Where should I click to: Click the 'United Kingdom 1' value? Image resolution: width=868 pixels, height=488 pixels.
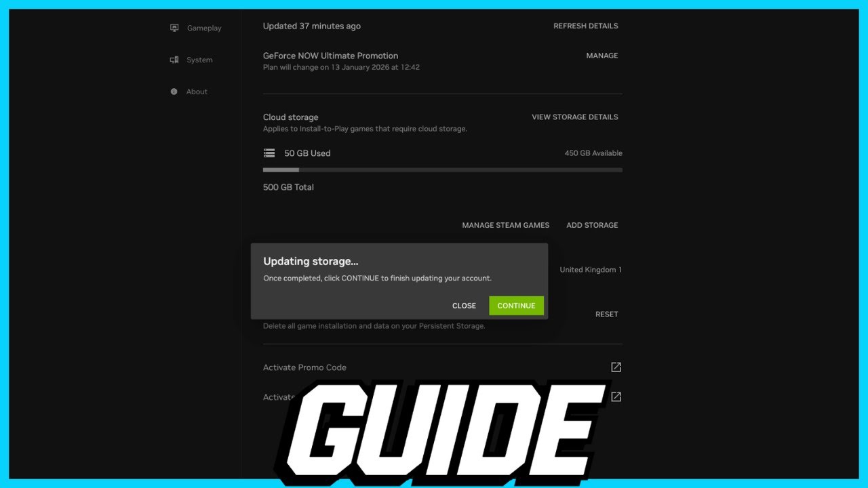pyautogui.click(x=591, y=270)
